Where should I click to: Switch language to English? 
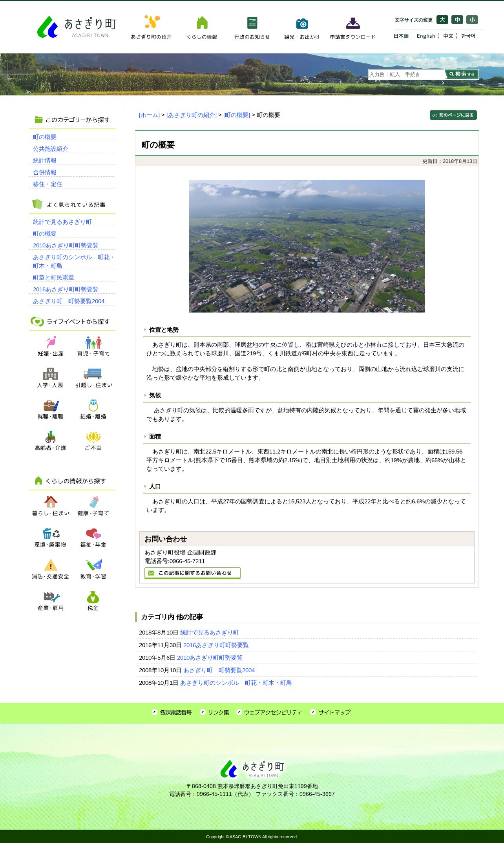(426, 36)
